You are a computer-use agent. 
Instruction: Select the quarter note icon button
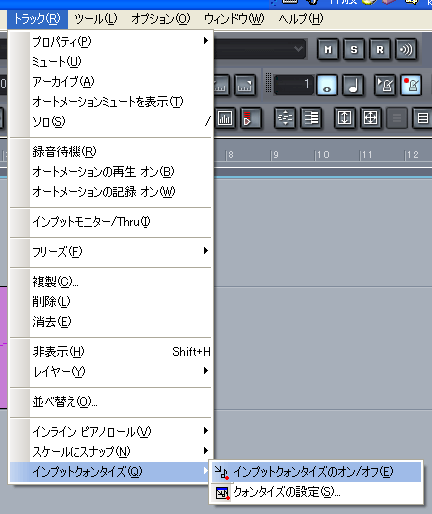point(353,85)
